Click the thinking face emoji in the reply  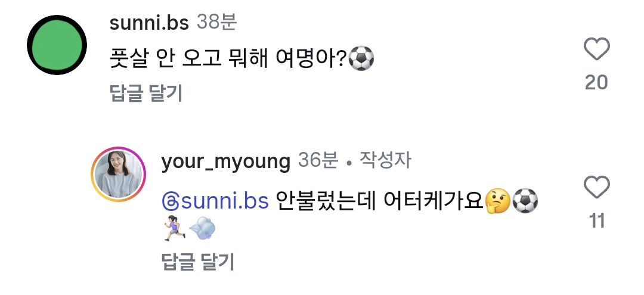pos(497,201)
